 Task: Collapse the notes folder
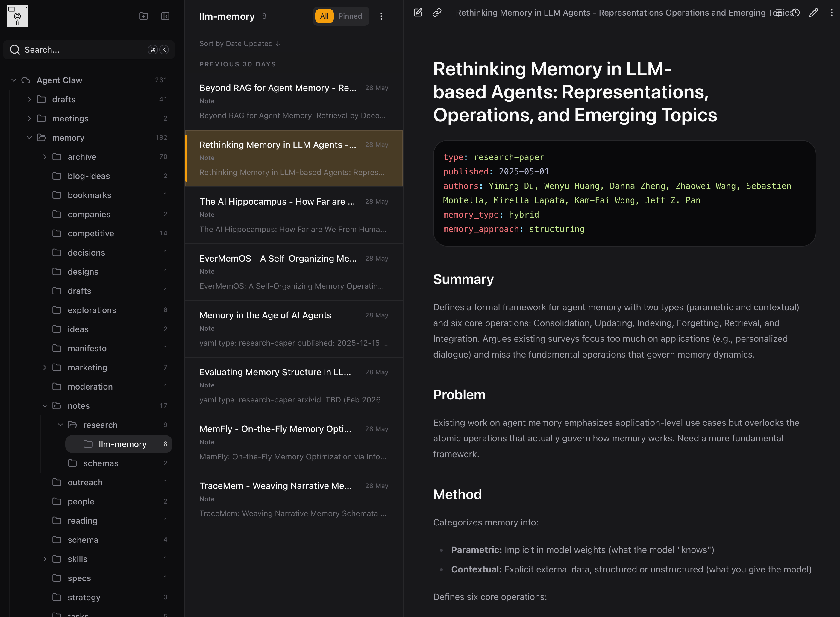click(45, 406)
